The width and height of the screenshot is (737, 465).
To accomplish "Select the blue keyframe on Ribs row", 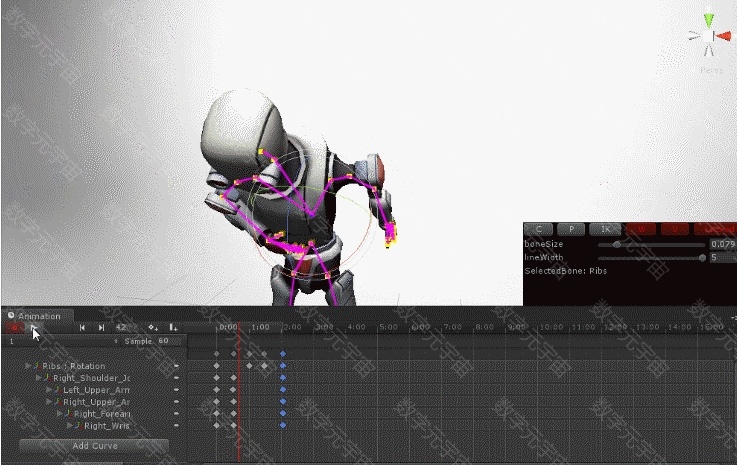I will pyautogui.click(x=283, y=366).
